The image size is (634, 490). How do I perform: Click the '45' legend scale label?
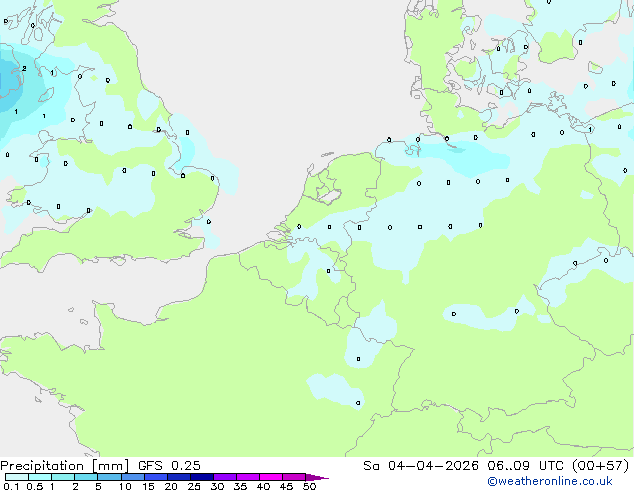[286, 486]
